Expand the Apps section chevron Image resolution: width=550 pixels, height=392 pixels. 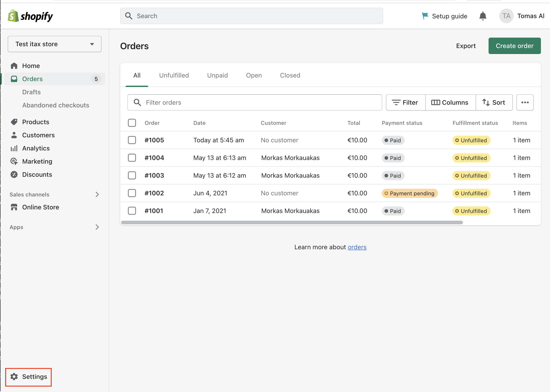click(97, 227)
